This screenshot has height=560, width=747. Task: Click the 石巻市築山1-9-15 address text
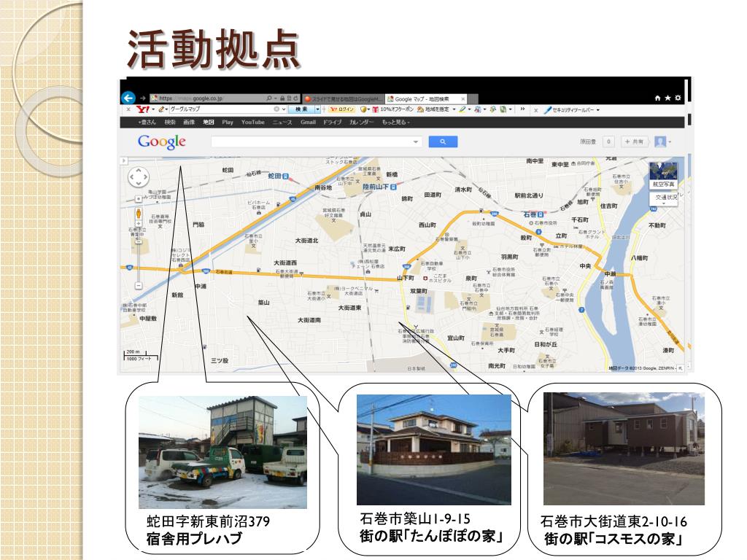coord(415,518)
